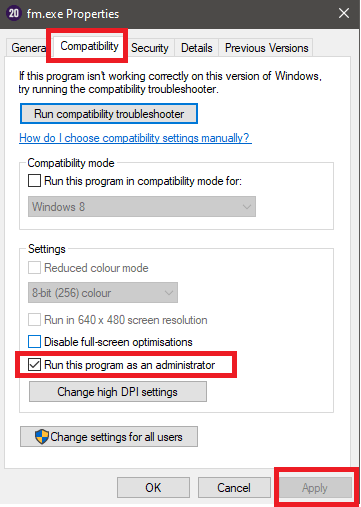Confirm the dialog with OK button
361x507 pixels.
click(153, 487)
